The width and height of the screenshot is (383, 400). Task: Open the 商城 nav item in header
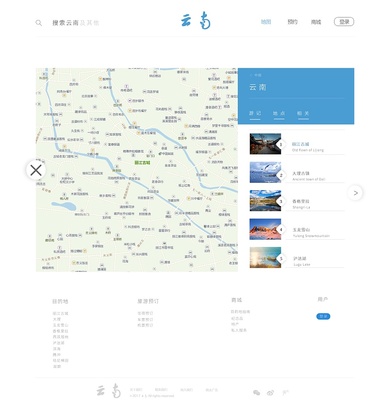316,22
